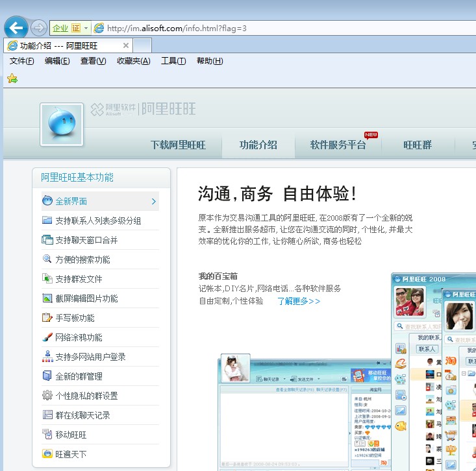Image resolution: width=476 pixels, height=471 pixels.
Task: Click the 全新界面 mascot icon
Action: (x=47, y=200)
